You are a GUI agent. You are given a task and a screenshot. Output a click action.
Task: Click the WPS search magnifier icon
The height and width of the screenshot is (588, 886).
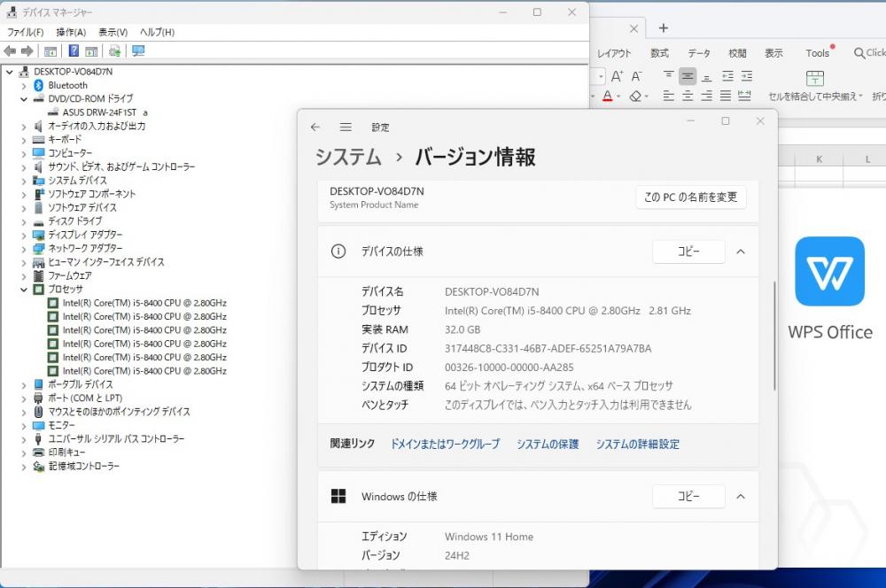859,53
